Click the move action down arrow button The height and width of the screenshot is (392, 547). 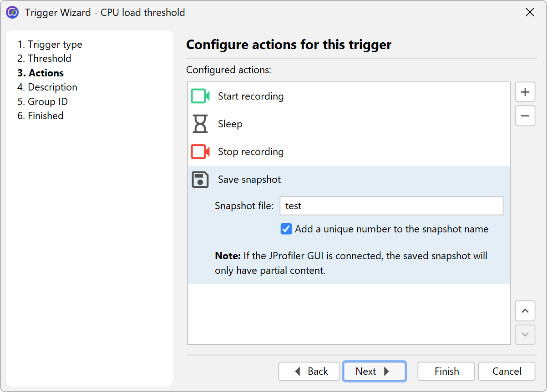point(525,335)
